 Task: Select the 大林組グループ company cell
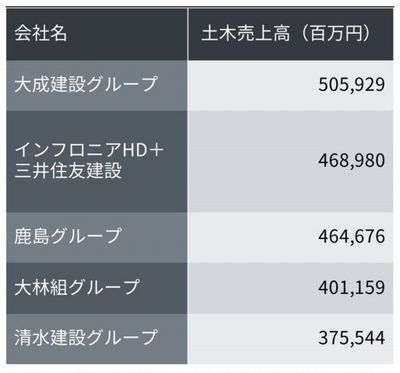[x=97, y=288]
